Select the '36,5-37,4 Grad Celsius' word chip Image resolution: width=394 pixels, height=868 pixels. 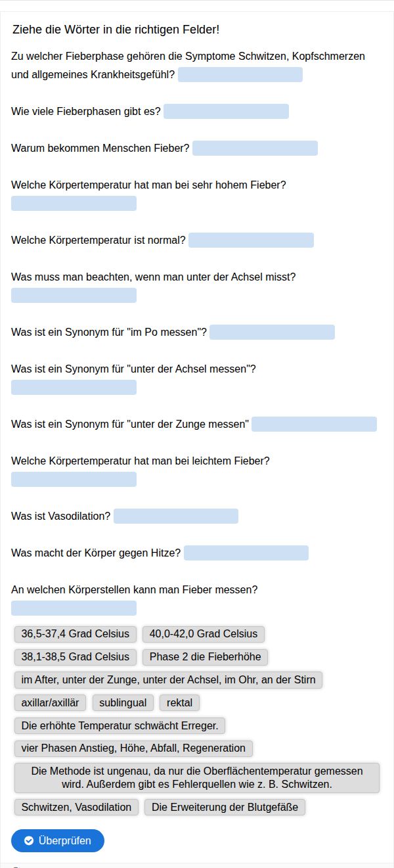coord(76,634)
